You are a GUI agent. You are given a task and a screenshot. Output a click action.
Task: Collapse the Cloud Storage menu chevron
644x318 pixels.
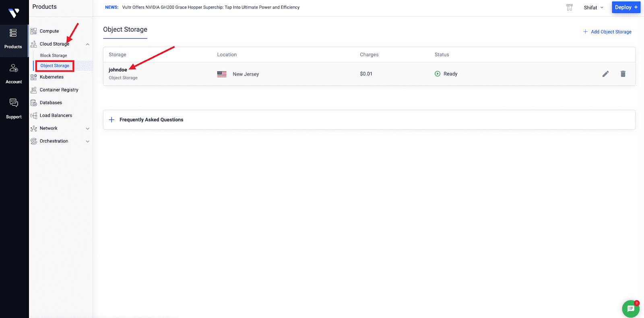(x=87, y=44)
